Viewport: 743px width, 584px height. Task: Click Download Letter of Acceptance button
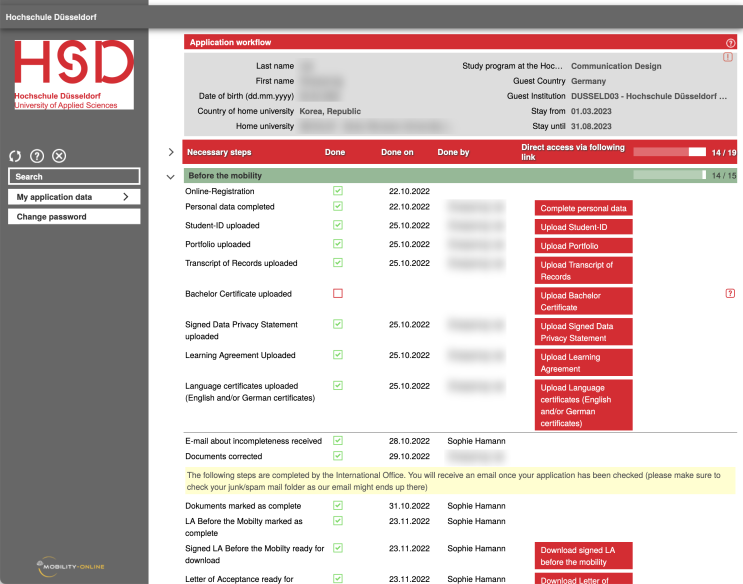pos(583,579)
